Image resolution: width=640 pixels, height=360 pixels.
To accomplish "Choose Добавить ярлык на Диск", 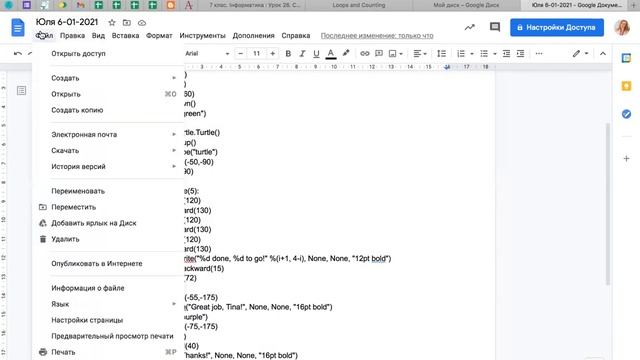I will pos(108,223).
